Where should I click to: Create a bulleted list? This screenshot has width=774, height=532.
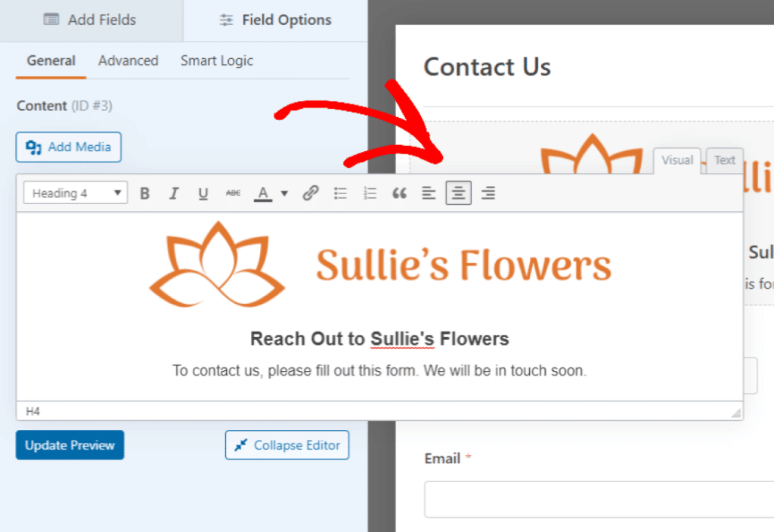tap(340, 193)
